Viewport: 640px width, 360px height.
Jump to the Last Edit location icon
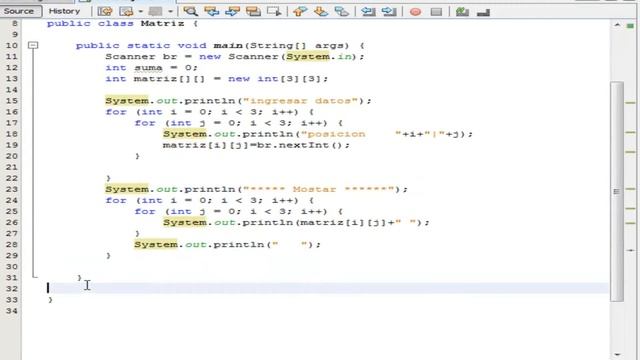click(105, 11)
